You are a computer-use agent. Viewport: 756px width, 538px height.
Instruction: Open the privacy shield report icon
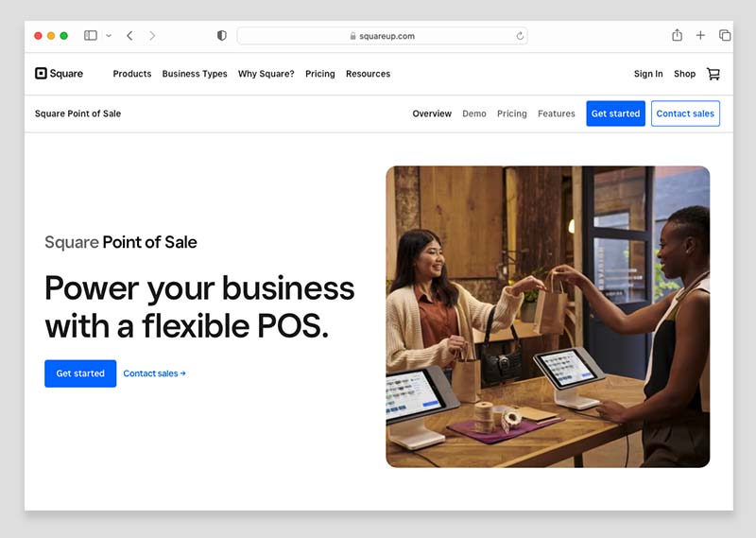point(222,36)
